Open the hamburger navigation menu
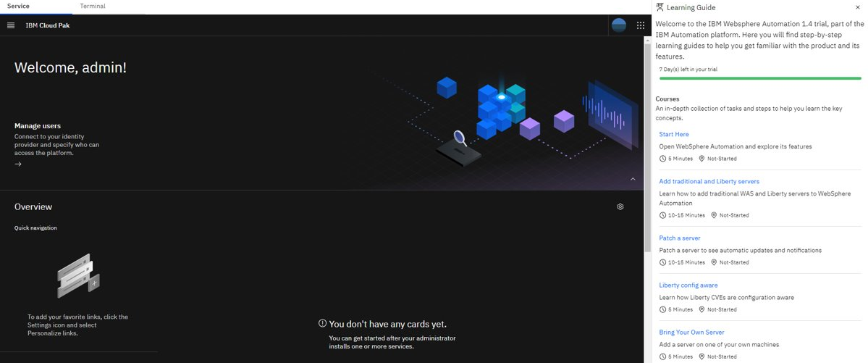 pos(11,25)
